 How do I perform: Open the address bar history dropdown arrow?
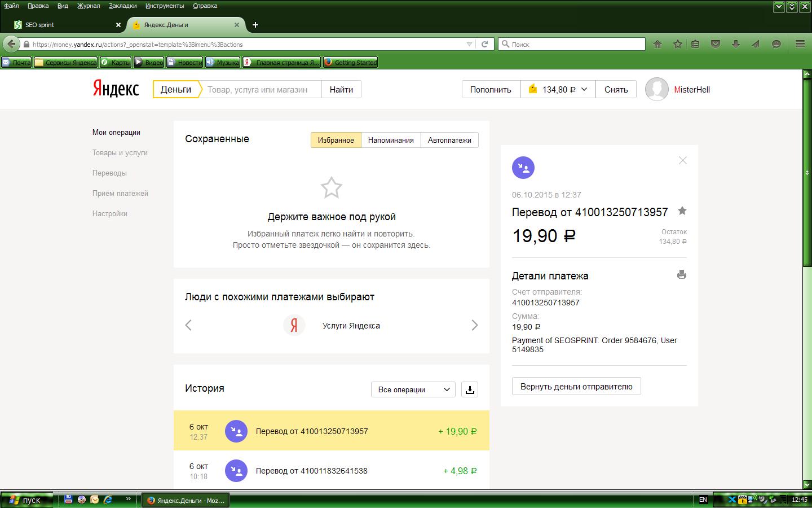click(469, 44)
